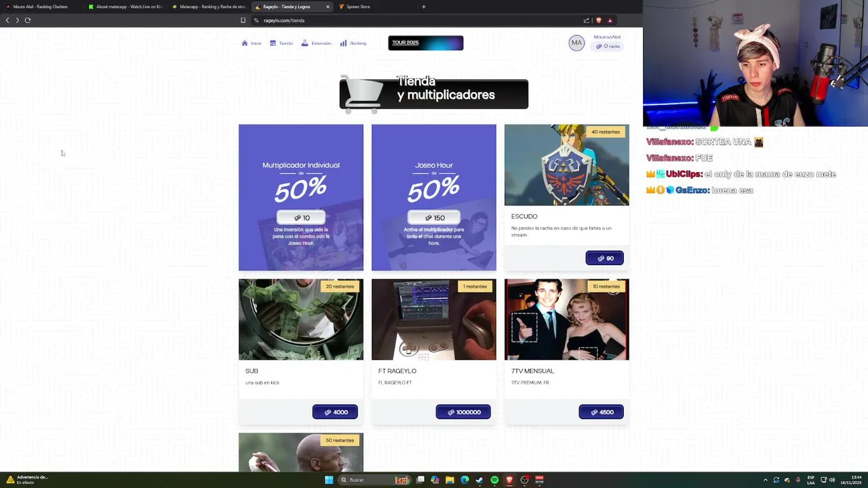Open Task View from the taskbar
Viewport: 868px width, 488px height.
click(420, 480)
